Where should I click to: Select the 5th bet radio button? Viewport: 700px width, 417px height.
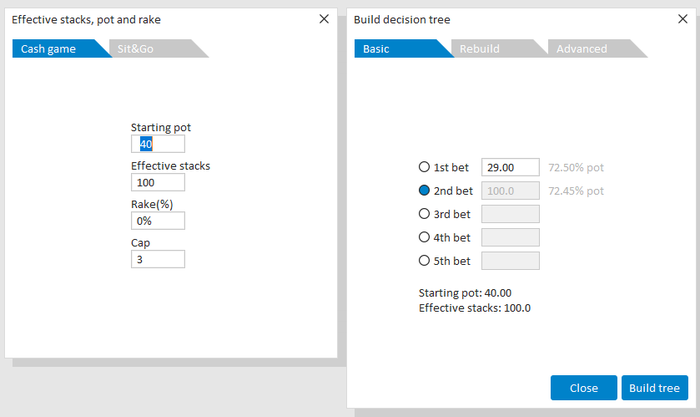(x=424, y=260)
